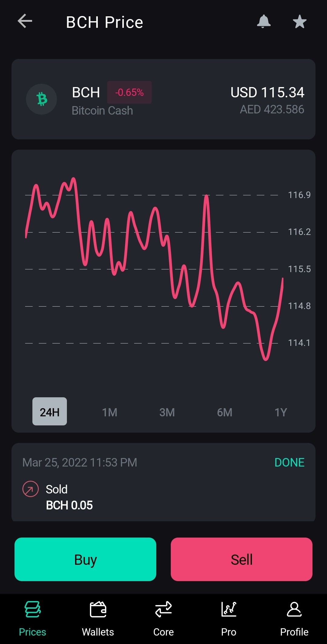Open price alerts bell icon

pyautogui.click(x=264, y=21)
